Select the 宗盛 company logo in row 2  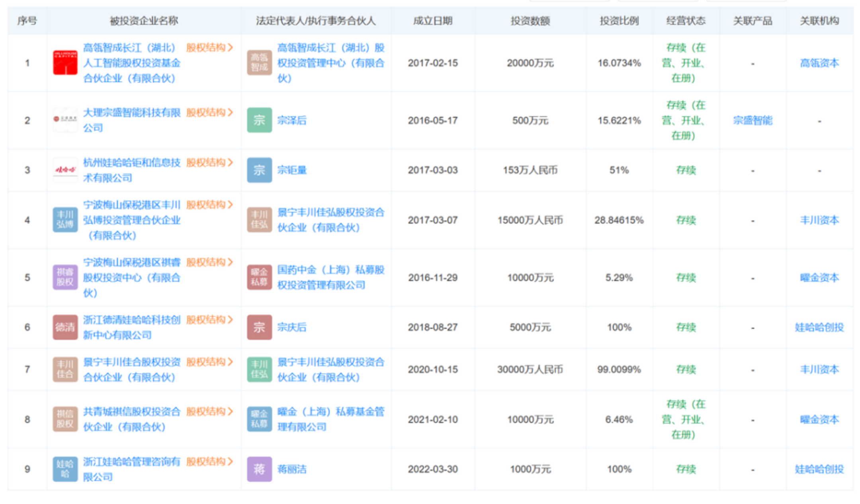(65, 120)
